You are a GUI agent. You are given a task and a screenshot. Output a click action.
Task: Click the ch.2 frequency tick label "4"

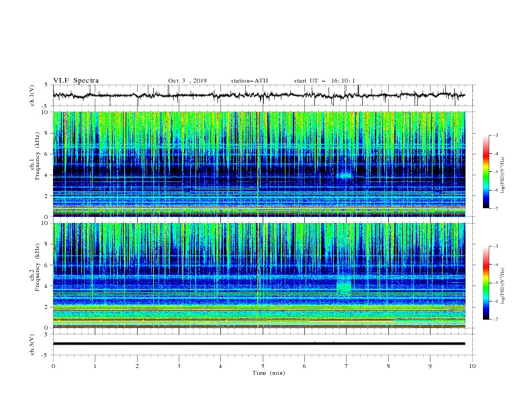[47, 286]
